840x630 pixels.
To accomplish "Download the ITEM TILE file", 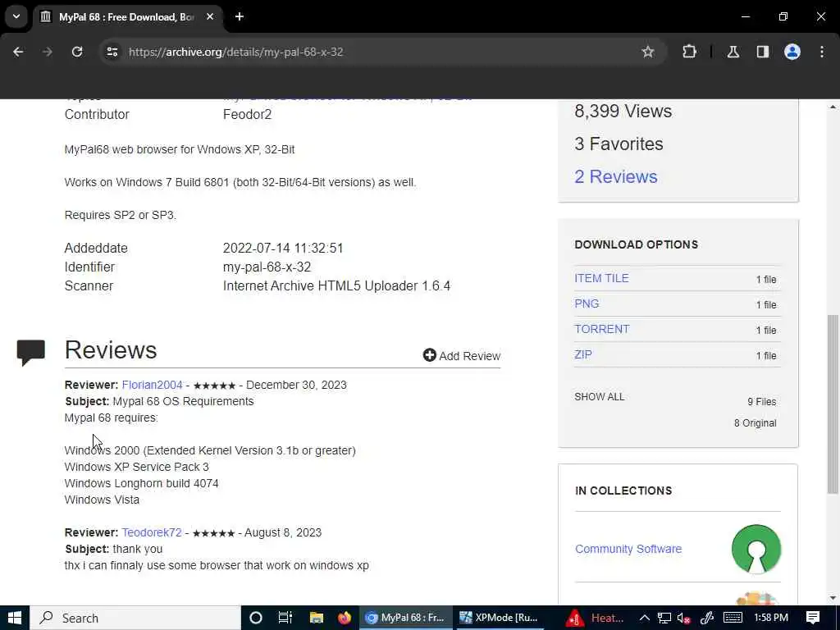I will 601,279.
